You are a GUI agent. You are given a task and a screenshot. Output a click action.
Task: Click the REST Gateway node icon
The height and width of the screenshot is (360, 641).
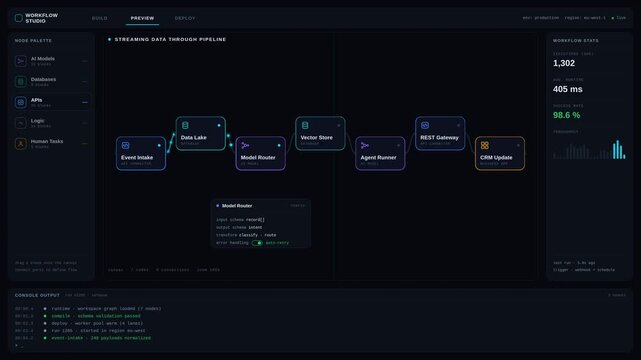click(x=425, y=125)
